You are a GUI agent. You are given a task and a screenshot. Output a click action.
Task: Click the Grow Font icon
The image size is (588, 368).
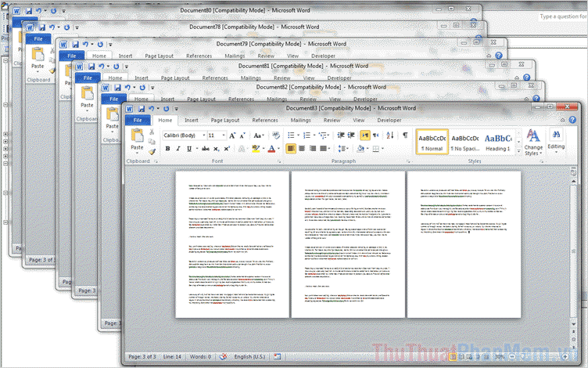pyautogui.click(x=232, y=135)
